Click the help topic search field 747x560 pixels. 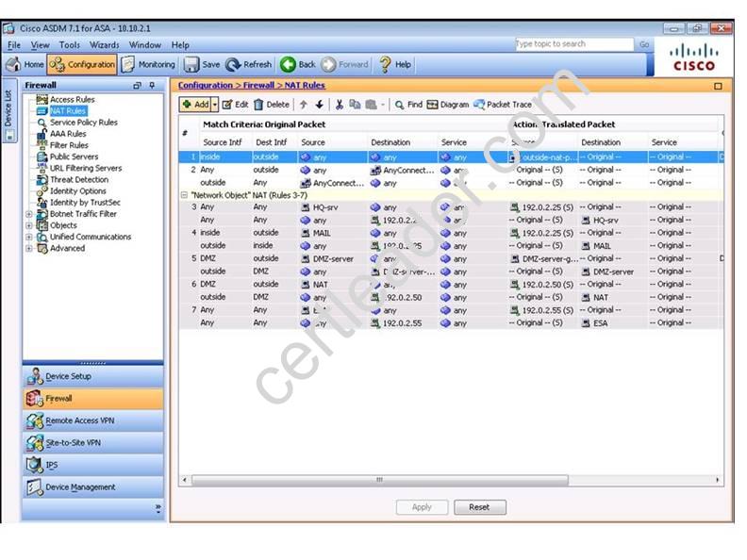point(574,43)
